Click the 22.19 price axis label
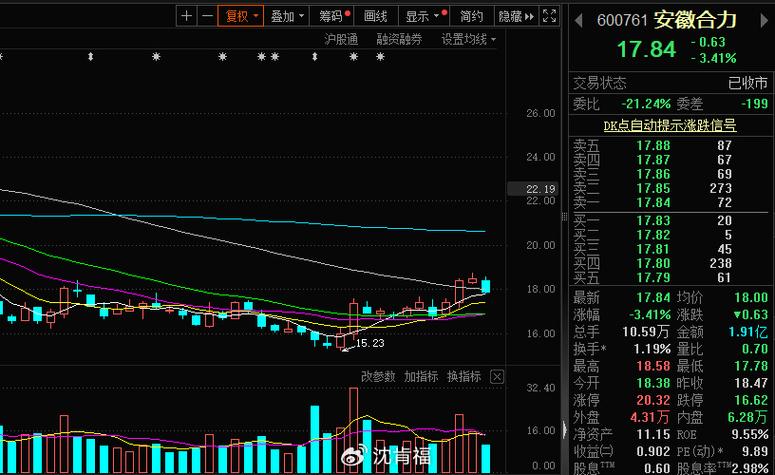This screenshot has height=475, width=775. click(x=540, y=189)
